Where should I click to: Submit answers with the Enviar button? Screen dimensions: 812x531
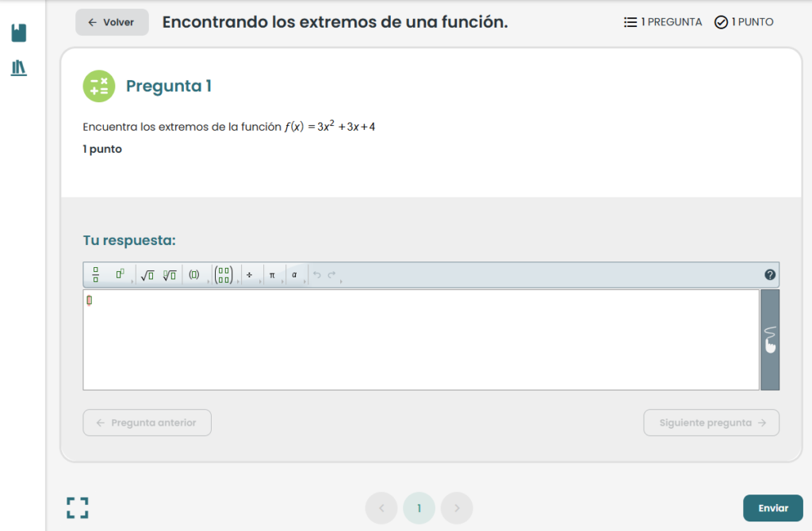coord(772,508)
